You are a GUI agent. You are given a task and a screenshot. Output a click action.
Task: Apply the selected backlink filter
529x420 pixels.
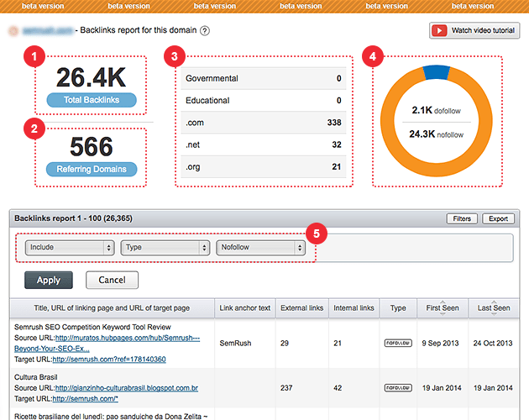pyautogui.click(x=49, y=280)
